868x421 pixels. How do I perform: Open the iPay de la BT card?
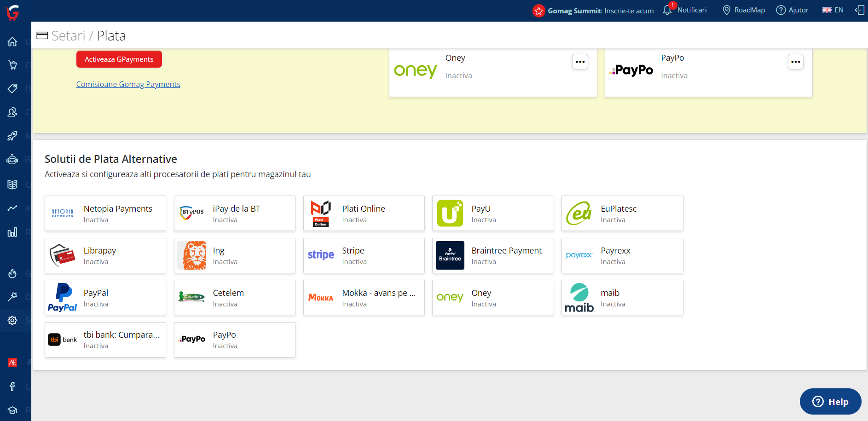click(x=235, y=213)
